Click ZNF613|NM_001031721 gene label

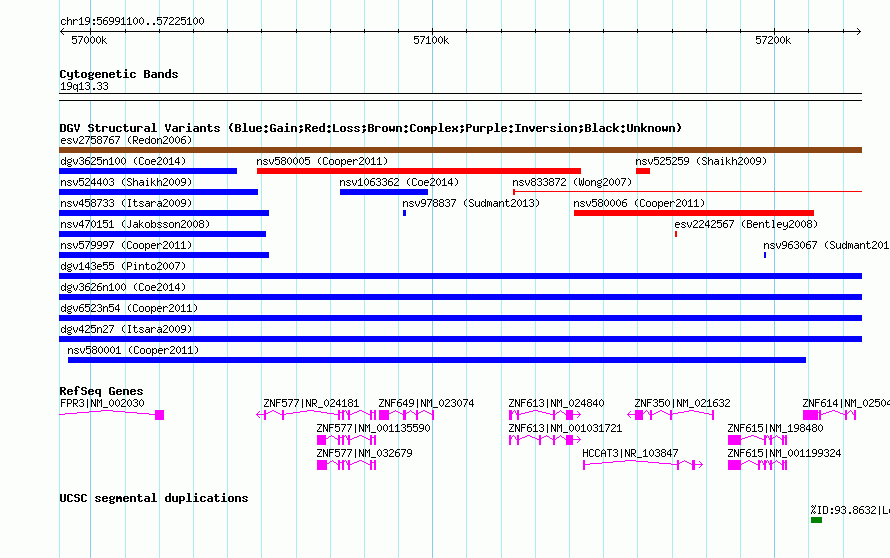click(565, 429)
